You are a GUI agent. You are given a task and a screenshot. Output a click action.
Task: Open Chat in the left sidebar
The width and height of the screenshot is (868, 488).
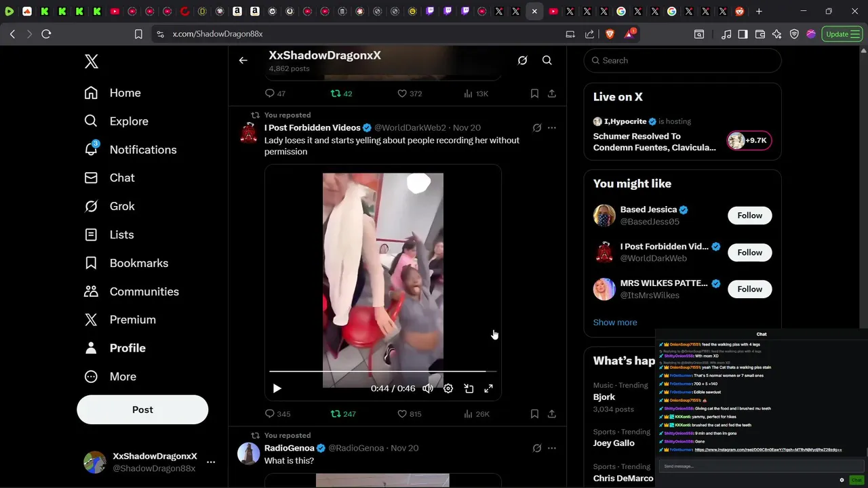[109, 178]
